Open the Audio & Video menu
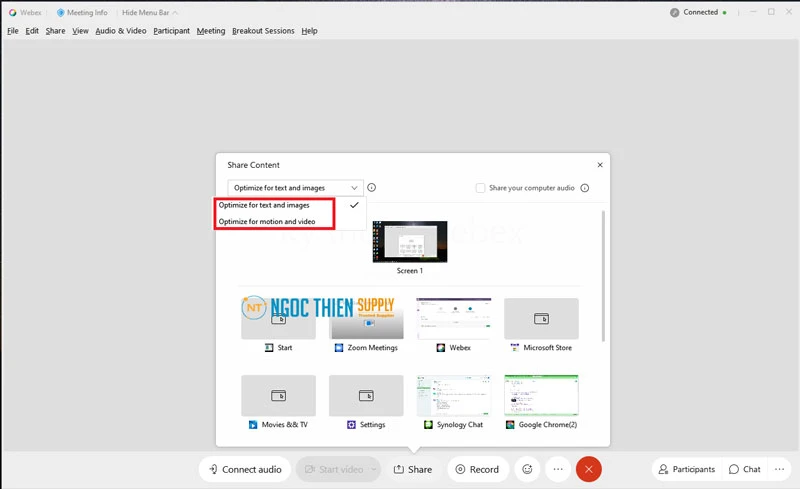The width and height of the screenshot is (800, 489). click(121, 31)
